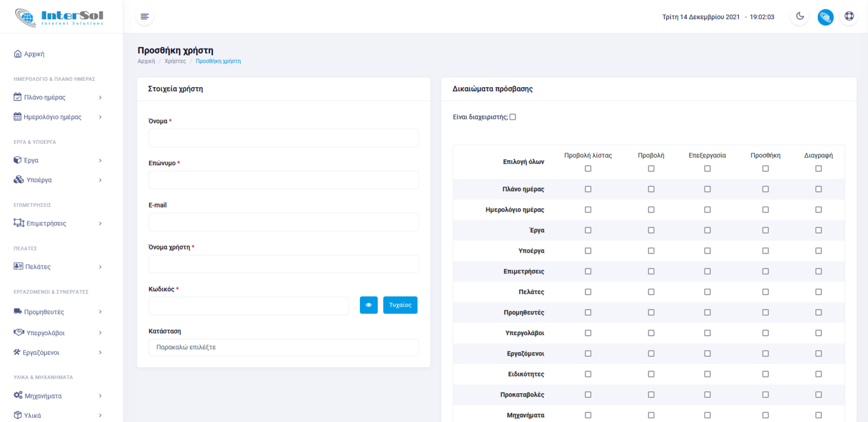Viewport: 868px width, 422px height.
Task: Click the fullscreen icon in top bar
Action: (x=849, y=16)
